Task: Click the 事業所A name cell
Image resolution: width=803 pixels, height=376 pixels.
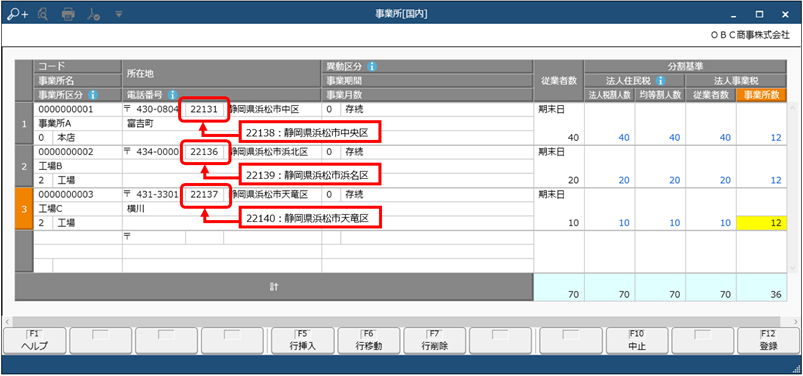Action: [x=77, y=123]
